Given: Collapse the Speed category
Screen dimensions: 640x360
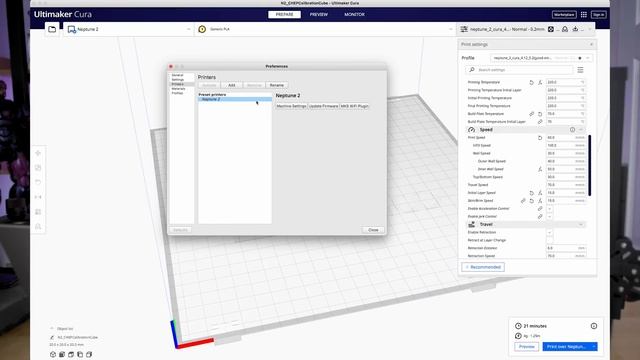Looking at the screenshot, I should [x=581, y=130].
